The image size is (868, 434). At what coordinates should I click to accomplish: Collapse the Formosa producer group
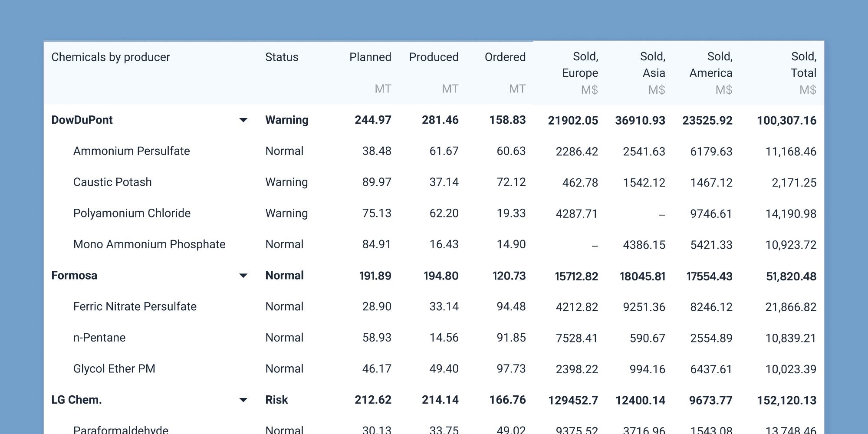(x=243, y=276)
